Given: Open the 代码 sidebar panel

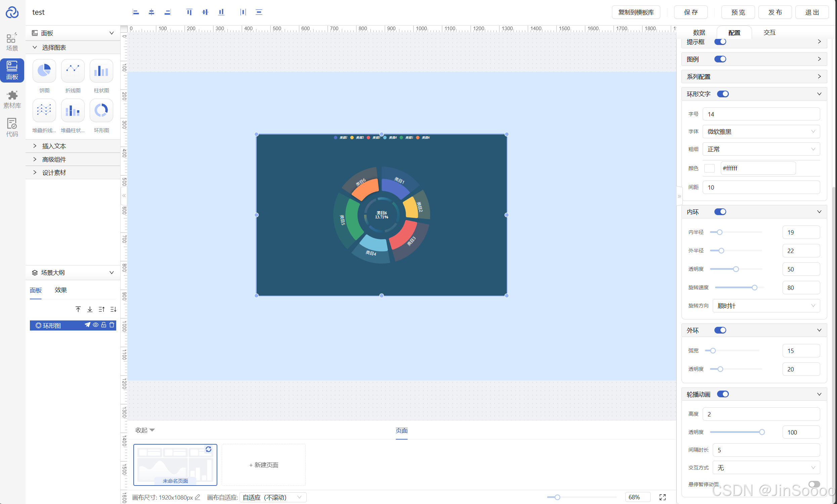Looking at the screenshot, I should 12,128.
